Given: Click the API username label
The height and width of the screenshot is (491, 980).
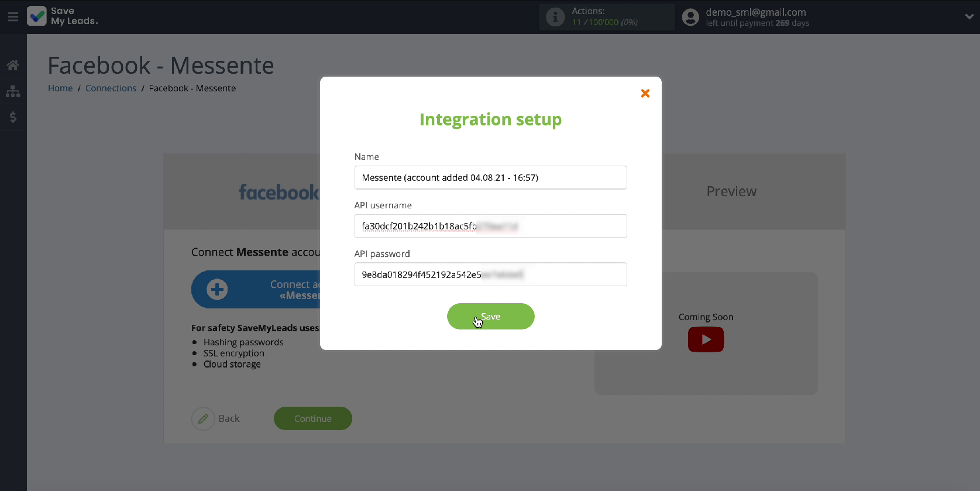Looking at the screenshot, I should point(383,205).
